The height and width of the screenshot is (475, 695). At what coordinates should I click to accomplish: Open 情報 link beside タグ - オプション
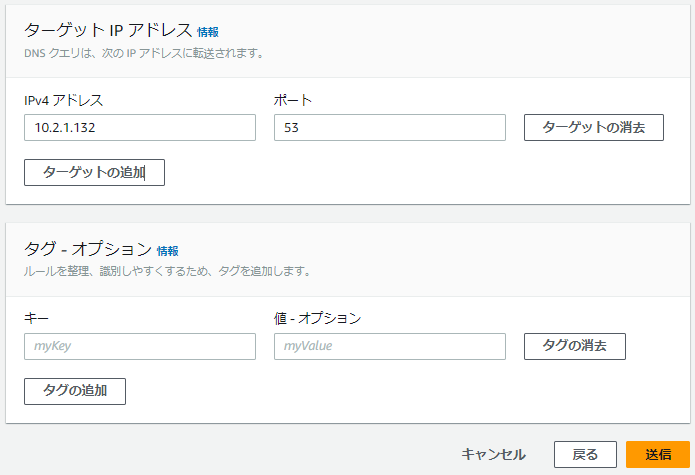[168, 251]
